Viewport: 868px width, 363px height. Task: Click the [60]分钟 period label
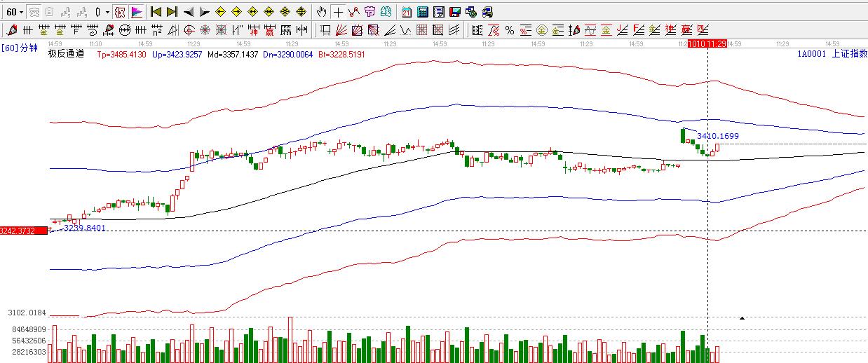coord(20,48)
